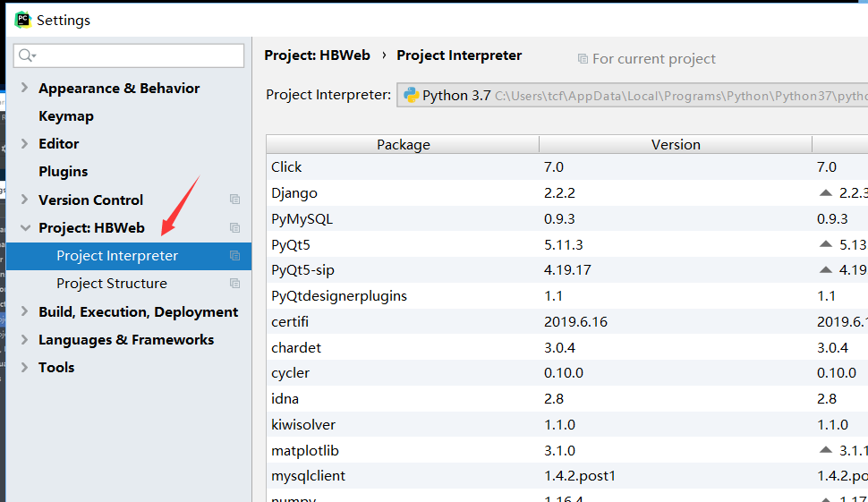Select Project Interpreter in the tree
Viewport: 868px width, 502px height.
coord(129,256)
